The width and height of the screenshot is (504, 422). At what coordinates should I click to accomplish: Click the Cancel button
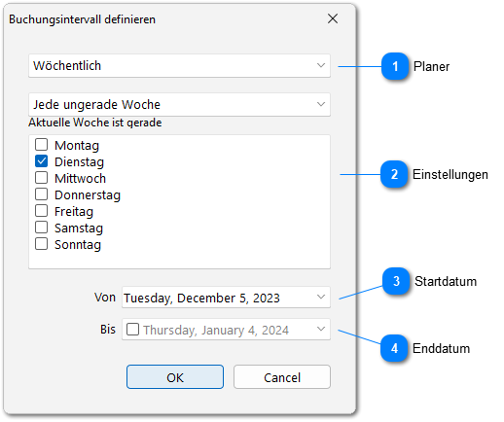282,377
